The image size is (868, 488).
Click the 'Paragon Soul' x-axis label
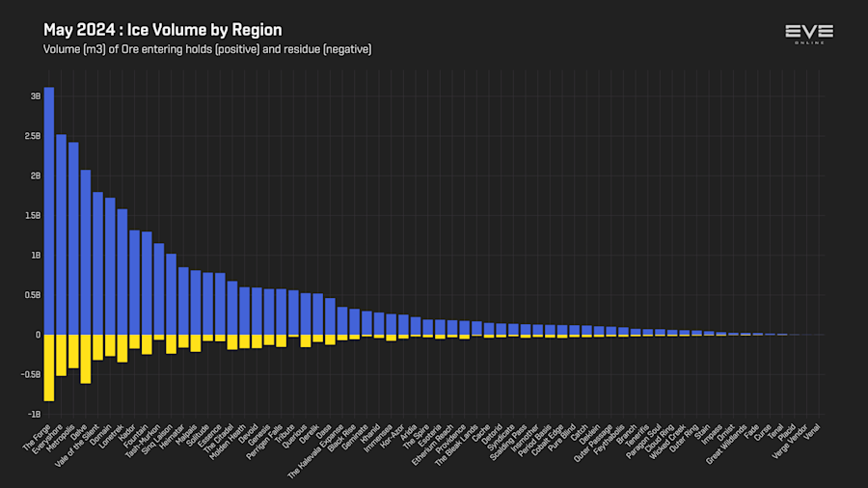tap(644, 441)
